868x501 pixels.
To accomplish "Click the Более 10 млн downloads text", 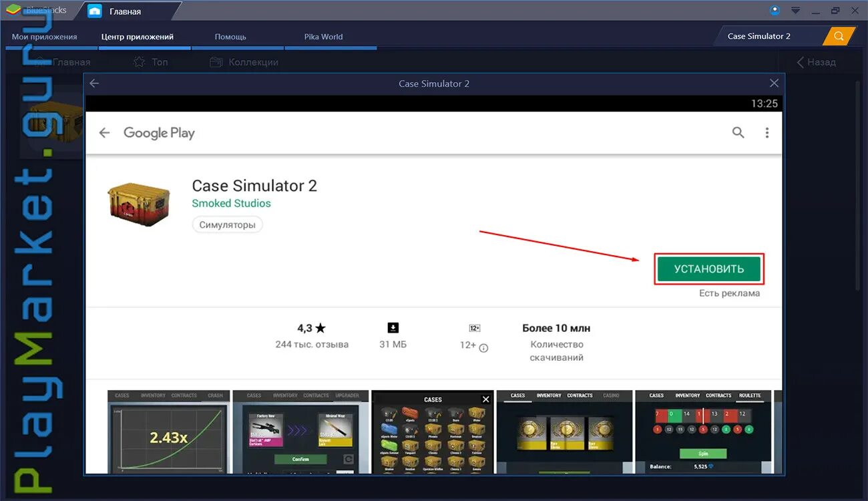I will (556, 328).
